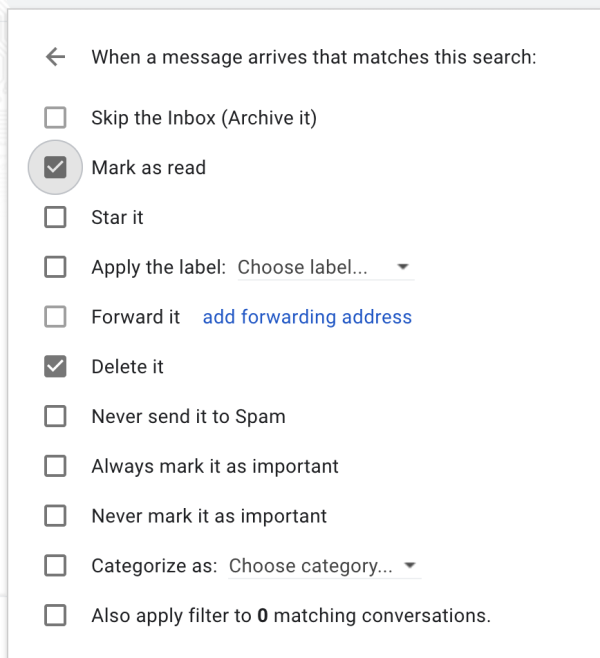Click the Choose label dropdown arrow

[402, 268]
